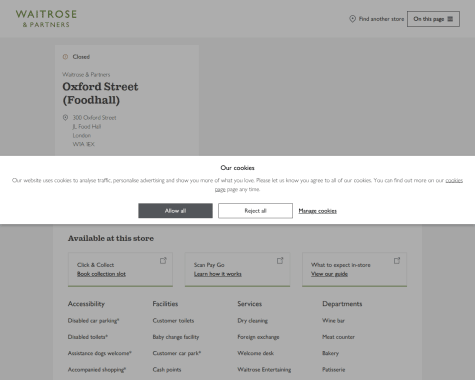Click the location pin icon beside Find another store
475x380 pixels.
tap(352, 19)
